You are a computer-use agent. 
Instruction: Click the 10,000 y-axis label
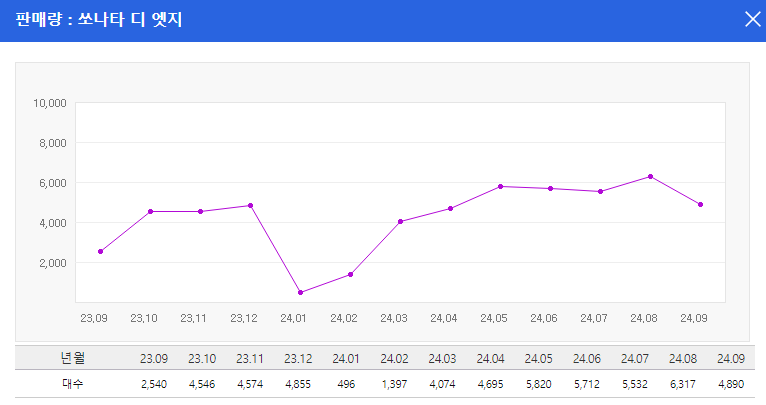pyautogui.click(x=50, y=103)
